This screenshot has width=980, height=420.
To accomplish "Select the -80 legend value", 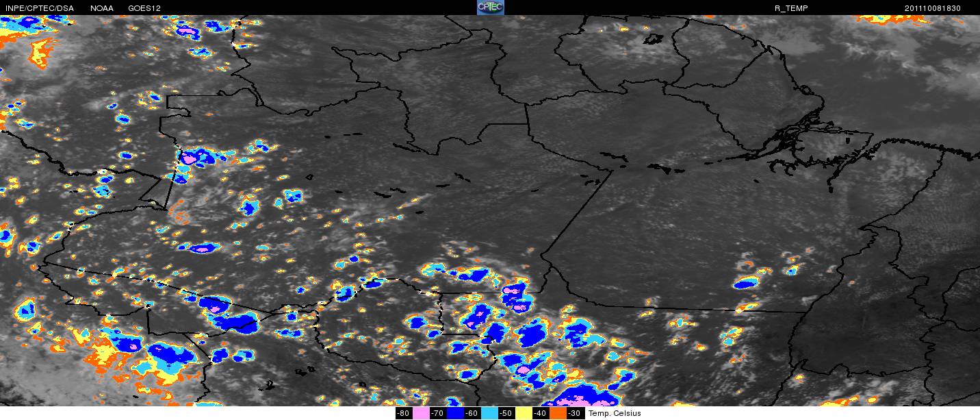I will click(403, 413).
